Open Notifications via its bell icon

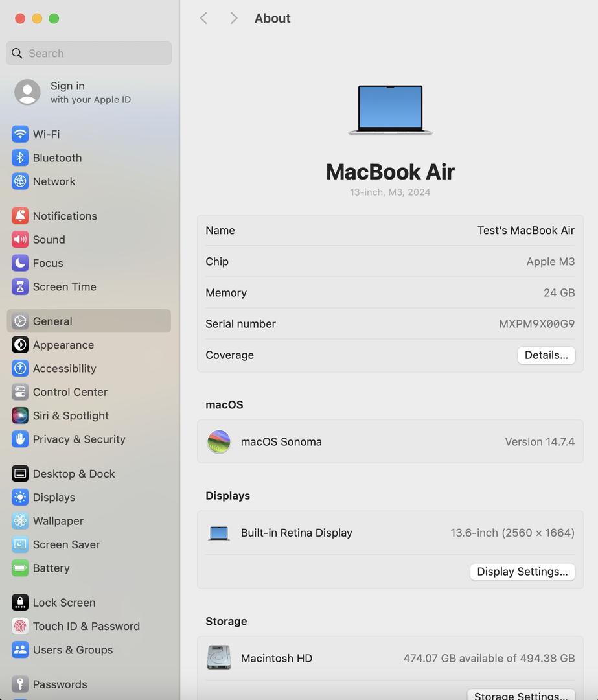20,216
